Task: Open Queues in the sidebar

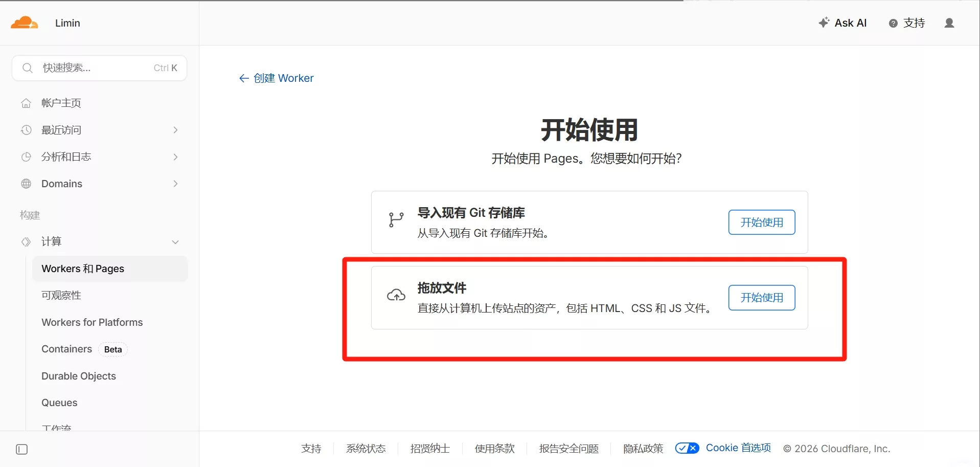Action: pos(59,403)
